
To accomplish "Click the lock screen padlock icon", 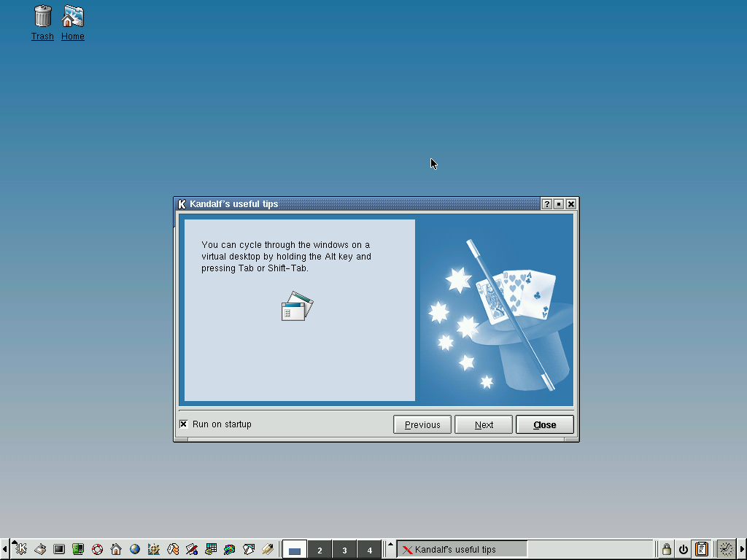I will [x=666, y=549].
